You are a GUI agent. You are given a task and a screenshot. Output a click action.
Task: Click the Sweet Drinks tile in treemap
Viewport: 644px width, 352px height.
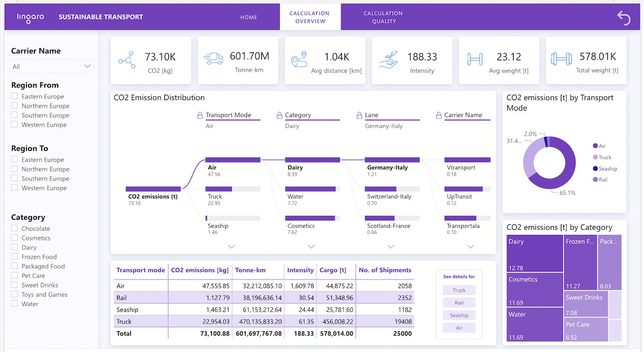coord(586,305)
